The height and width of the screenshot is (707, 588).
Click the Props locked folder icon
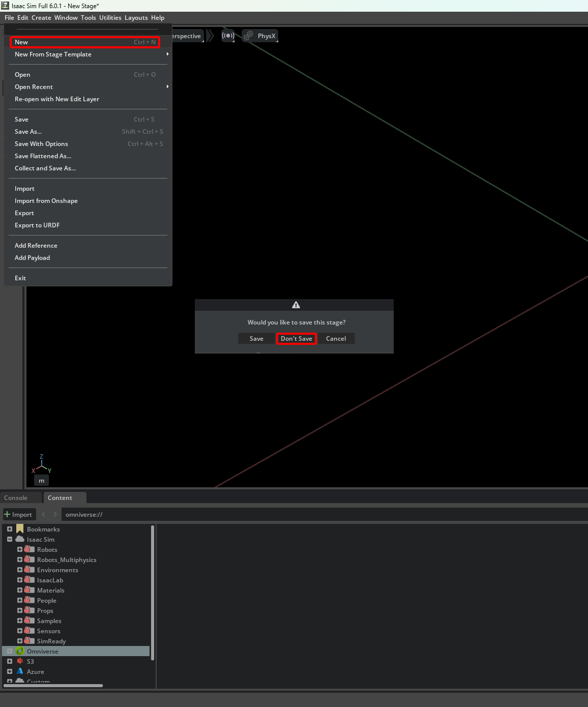click(30, 610)
